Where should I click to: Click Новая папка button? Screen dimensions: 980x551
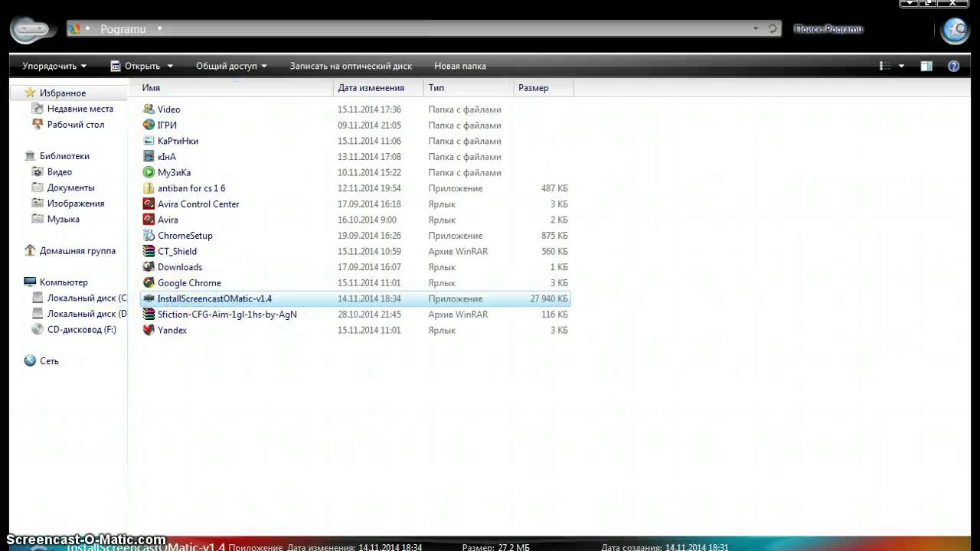pyautogui.click(x=460, y=66)
